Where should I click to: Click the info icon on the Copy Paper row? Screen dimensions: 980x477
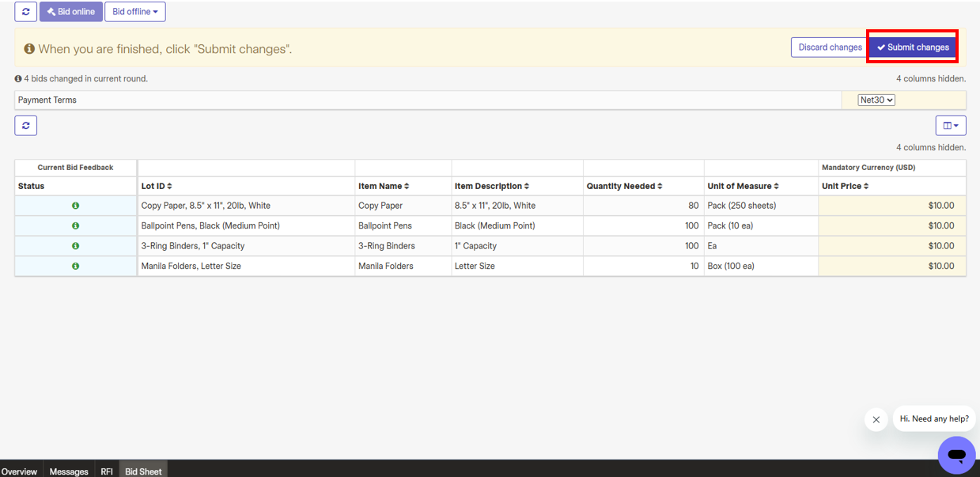pyautogui.click(x=75, y=205)
